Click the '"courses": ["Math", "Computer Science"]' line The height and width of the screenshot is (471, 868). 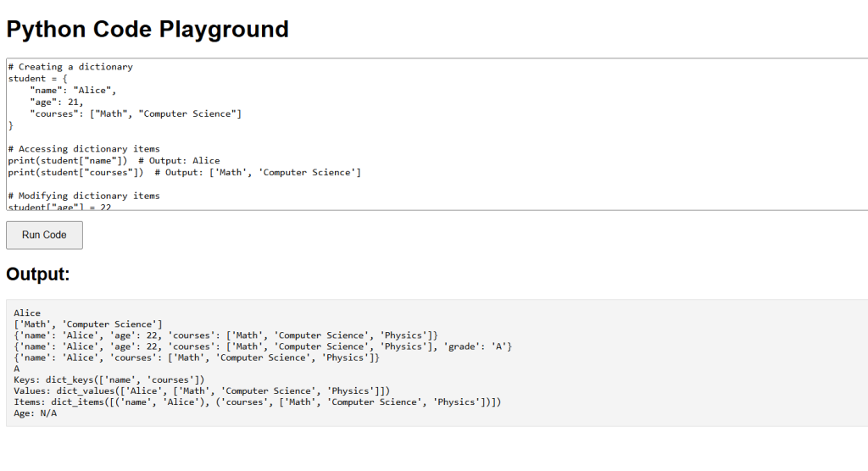tap(136, 114)
